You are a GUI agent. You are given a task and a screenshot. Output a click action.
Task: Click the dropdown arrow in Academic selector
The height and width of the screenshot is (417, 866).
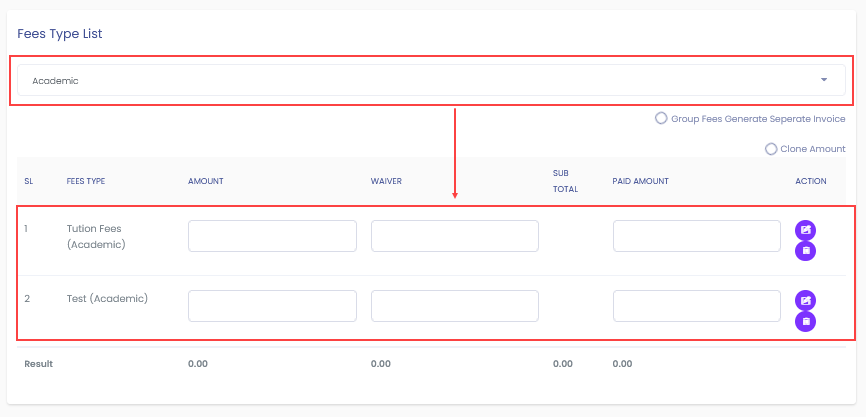[824, 80]
